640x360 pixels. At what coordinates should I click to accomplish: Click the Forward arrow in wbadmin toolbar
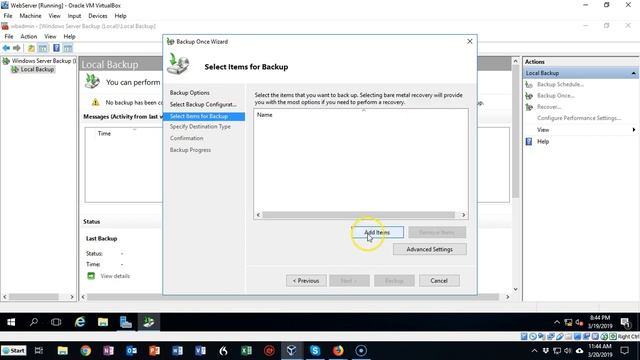pos(17,48)
